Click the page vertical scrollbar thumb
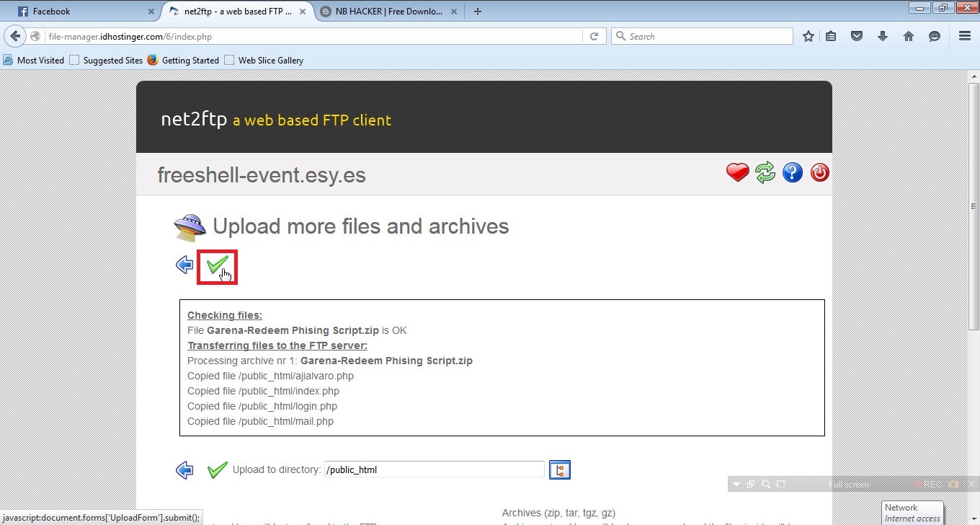This screenshot has width=980, height=525. tap(974, 206)
